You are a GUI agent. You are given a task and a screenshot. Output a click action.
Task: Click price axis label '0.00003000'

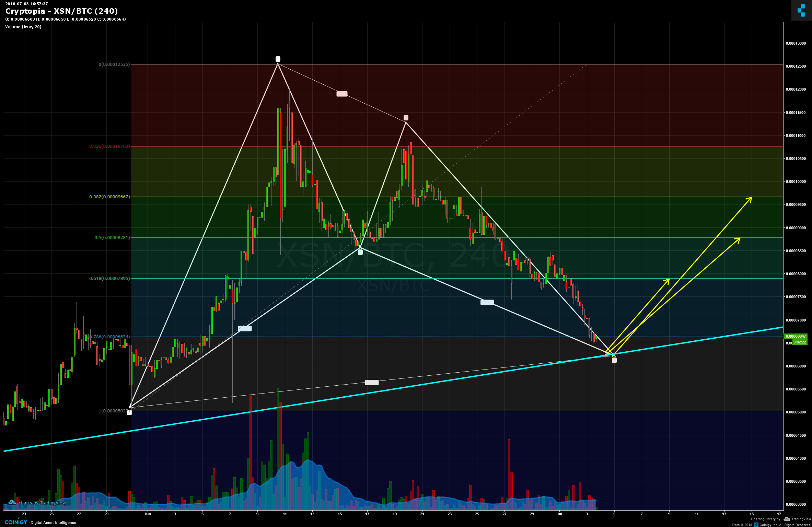pos(796,504)
